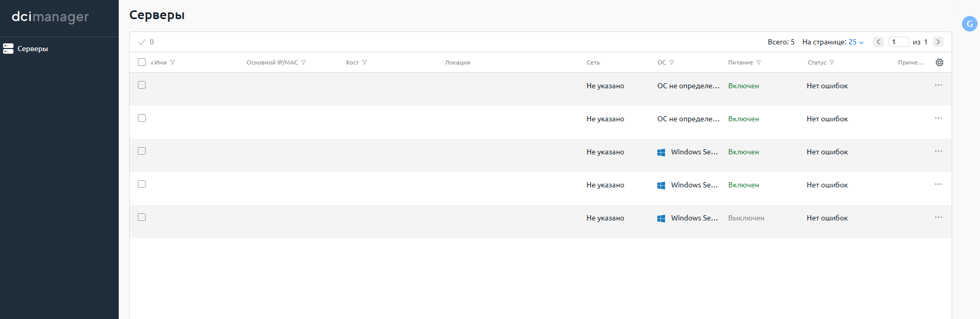980x319 pixels.
Task: Tick the checkbox of the first server row
Action: click(x=141, y=85)
